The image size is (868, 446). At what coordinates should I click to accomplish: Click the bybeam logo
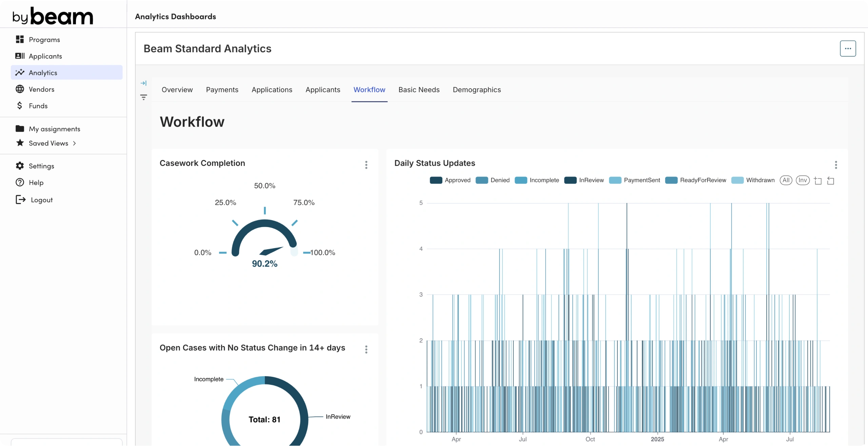tap(53, 16)
